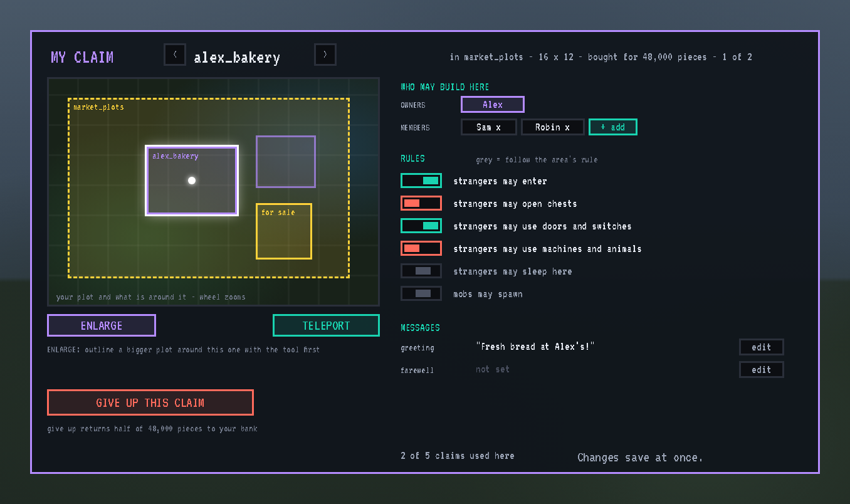Click the greeting text "Fresh bread at Alex's!"
Screen dimensions: 850x504
click(535, 346)
